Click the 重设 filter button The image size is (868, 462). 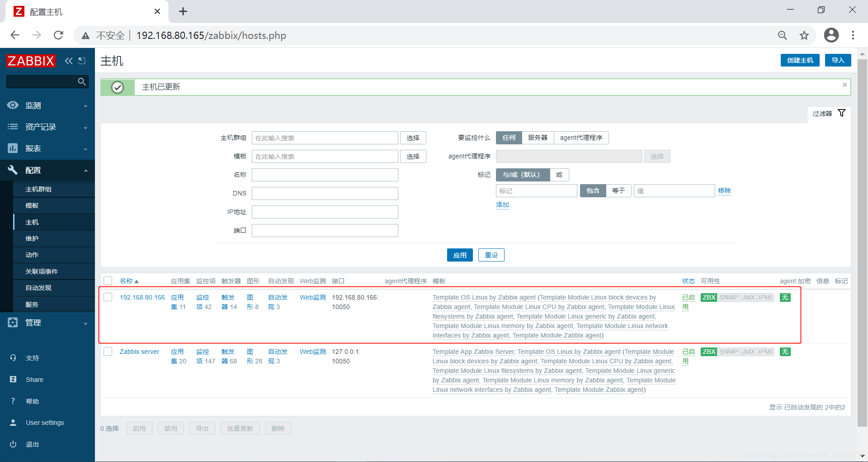click(x=491, y=255)
